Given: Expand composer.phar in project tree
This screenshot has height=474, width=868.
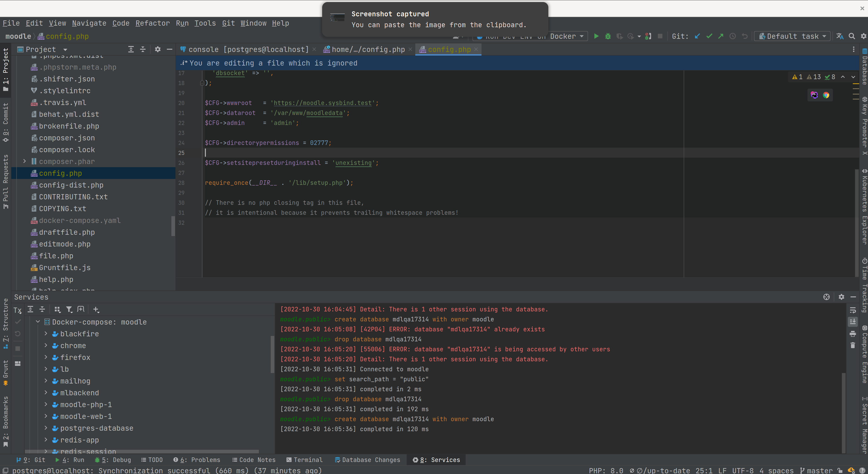Looking at the screenshot, I should (25, 161).
